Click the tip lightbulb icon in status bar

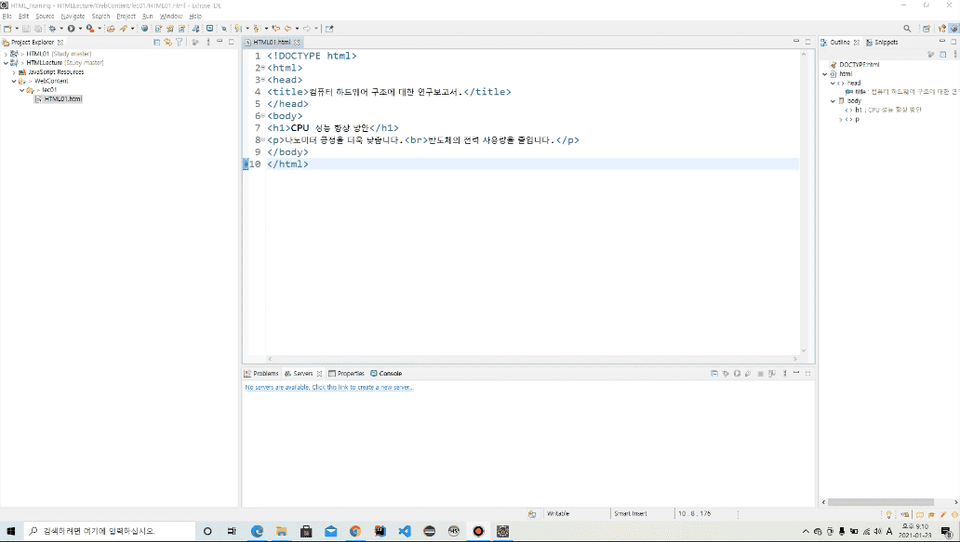(x=889, y=514)
